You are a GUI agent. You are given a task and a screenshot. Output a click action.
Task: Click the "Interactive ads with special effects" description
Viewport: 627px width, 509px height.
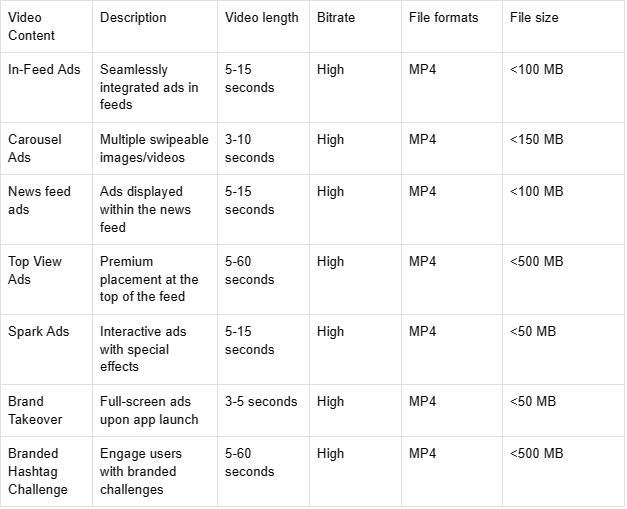(x=143, y=349)
